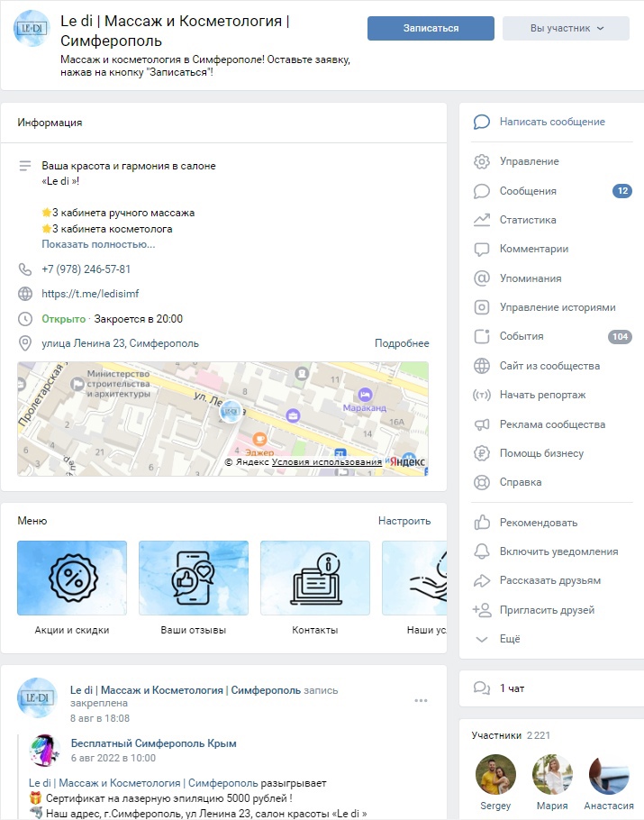Click the phone number +7 (978) 246-57-81
The width and height of the screenshot is (644, 820).
pos(86,269)
